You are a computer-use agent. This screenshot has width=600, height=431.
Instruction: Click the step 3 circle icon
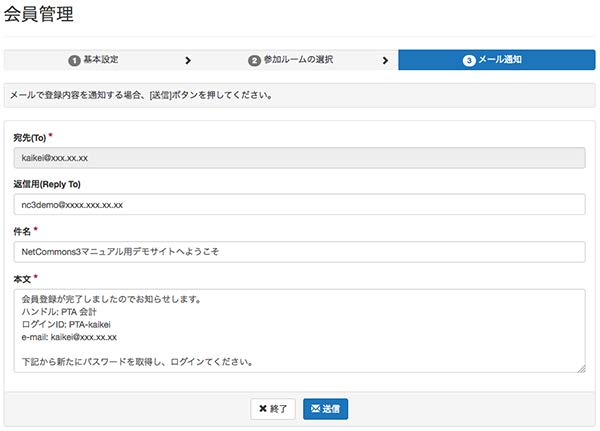[469, 60]
